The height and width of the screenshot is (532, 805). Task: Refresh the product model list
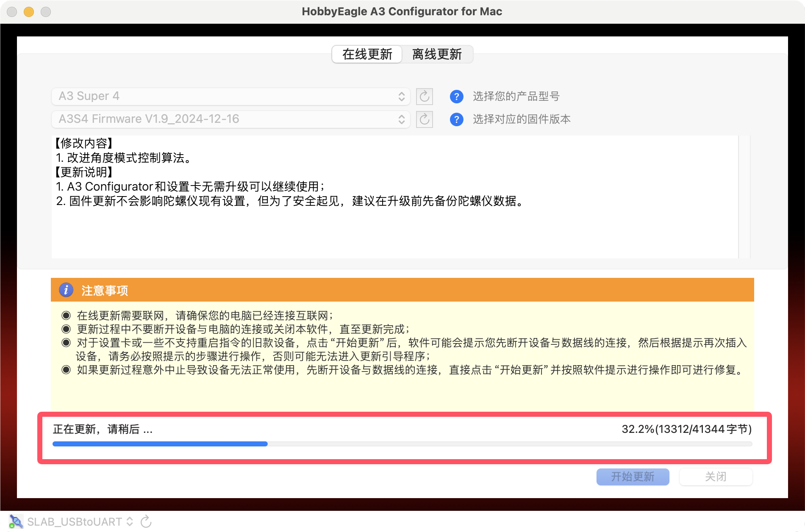click(x=424, y=97)
